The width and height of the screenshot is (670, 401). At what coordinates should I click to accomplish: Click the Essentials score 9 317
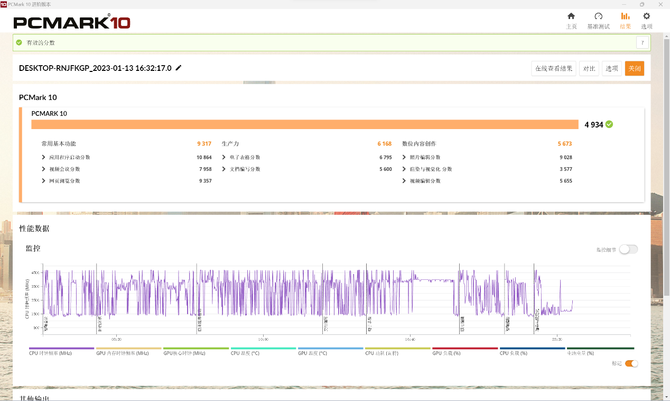pyautogui.click(x=204, y=144)
